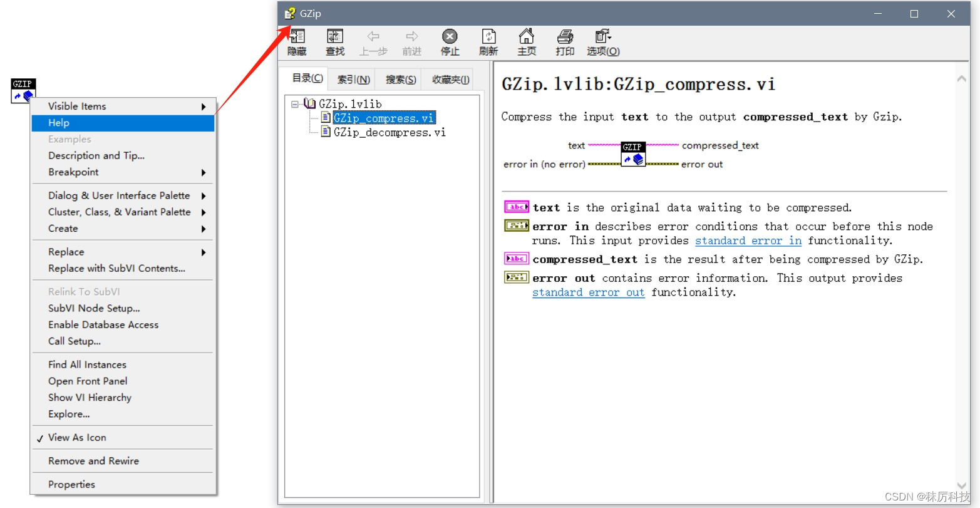The height and width of the screenshot is (508, 980).
Task: Switch to the 索引(N) tab
Action: 352,79
